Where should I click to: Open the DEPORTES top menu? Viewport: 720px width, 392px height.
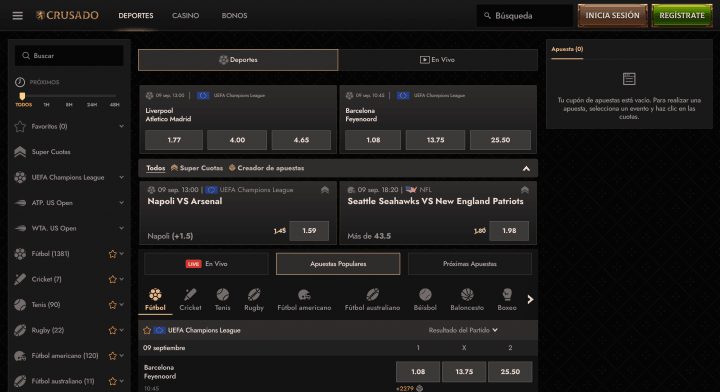coord(136,16)
